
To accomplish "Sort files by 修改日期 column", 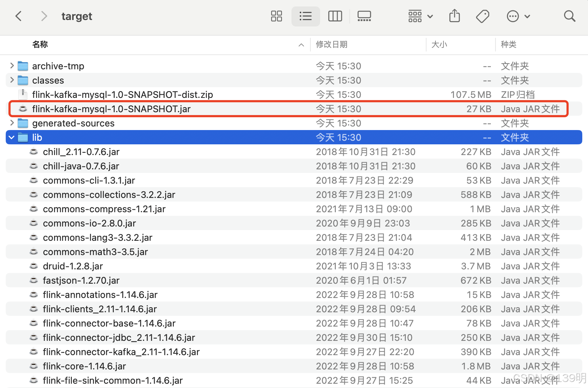I will (x=332, y=44).
